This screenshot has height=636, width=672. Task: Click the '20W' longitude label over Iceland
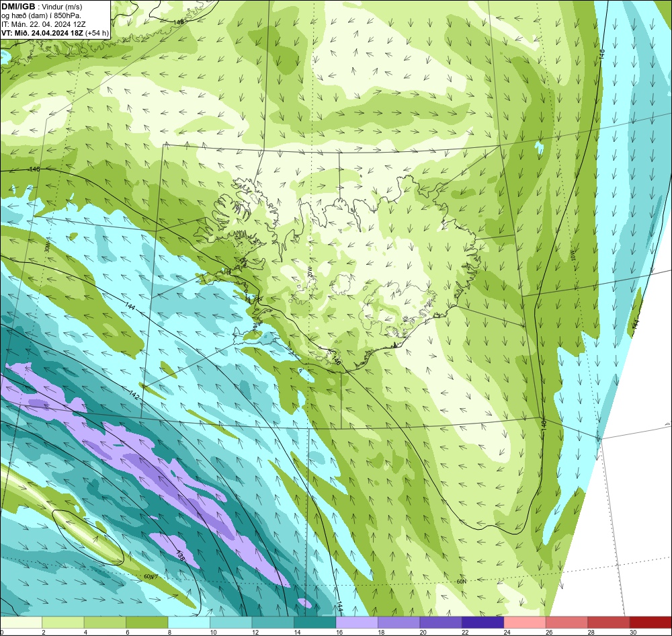(x=309, y=273)
